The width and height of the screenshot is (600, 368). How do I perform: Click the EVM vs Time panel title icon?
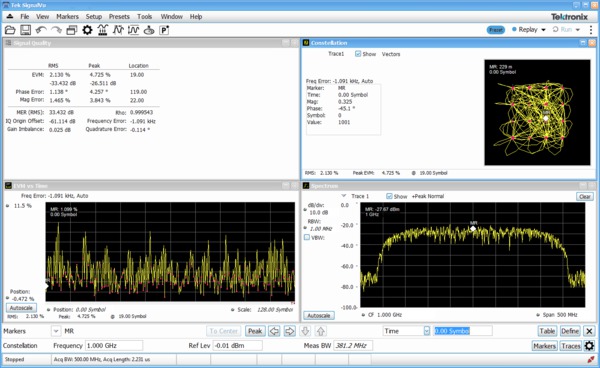tap(8, 186)
